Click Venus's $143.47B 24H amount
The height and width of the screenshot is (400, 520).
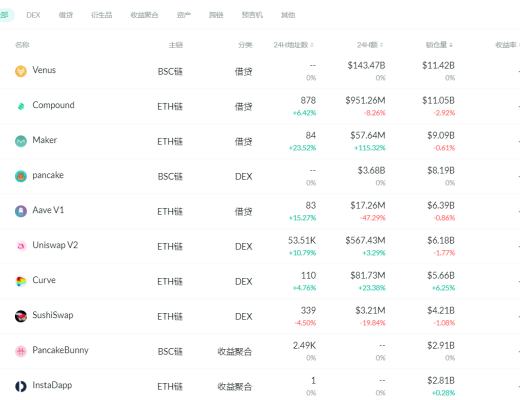(366, 65)
